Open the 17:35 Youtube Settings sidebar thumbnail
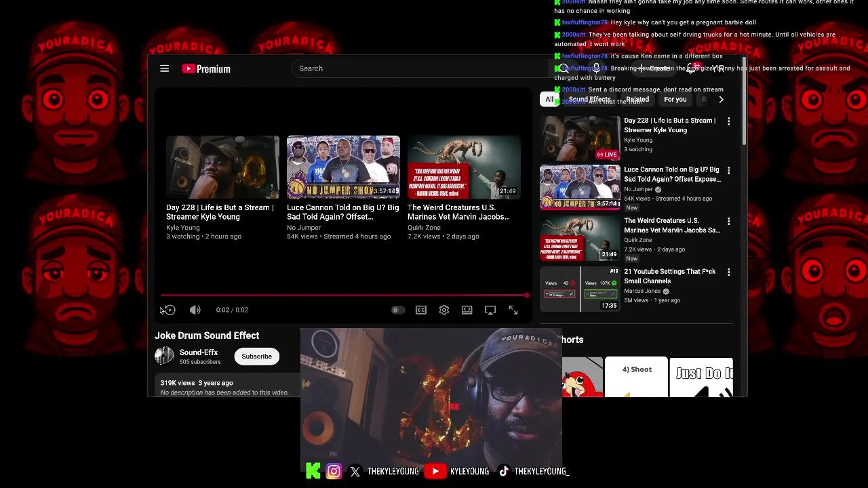Screen dimensions: 868x488 coord(580,289)
